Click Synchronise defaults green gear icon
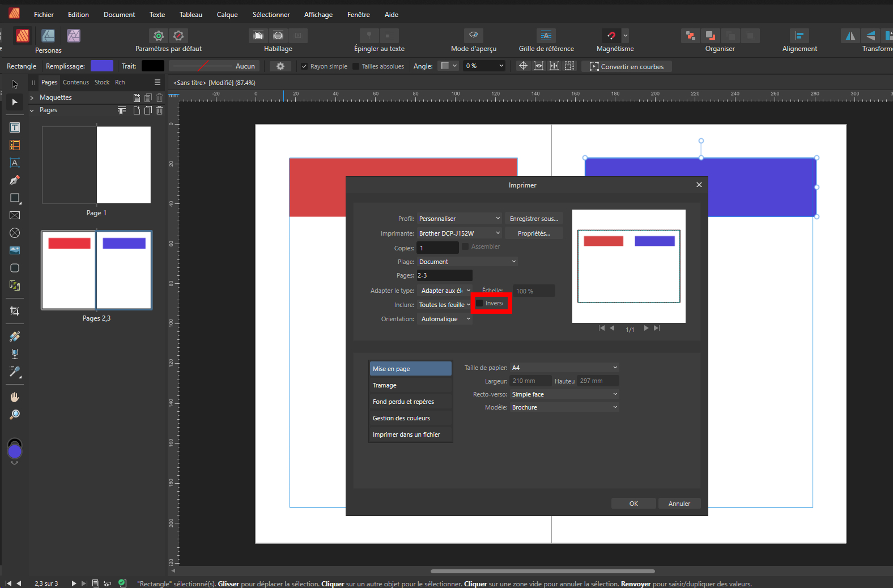 point(159,36)
